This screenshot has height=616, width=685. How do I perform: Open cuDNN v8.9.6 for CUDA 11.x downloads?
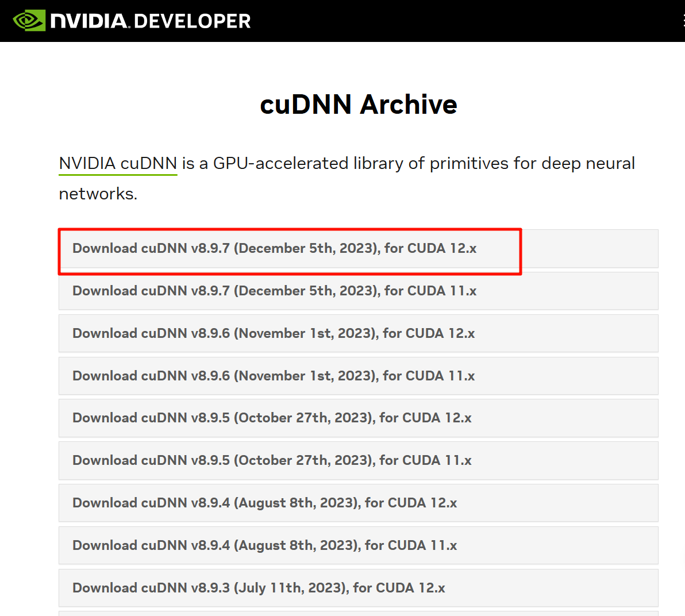(274, 376)
